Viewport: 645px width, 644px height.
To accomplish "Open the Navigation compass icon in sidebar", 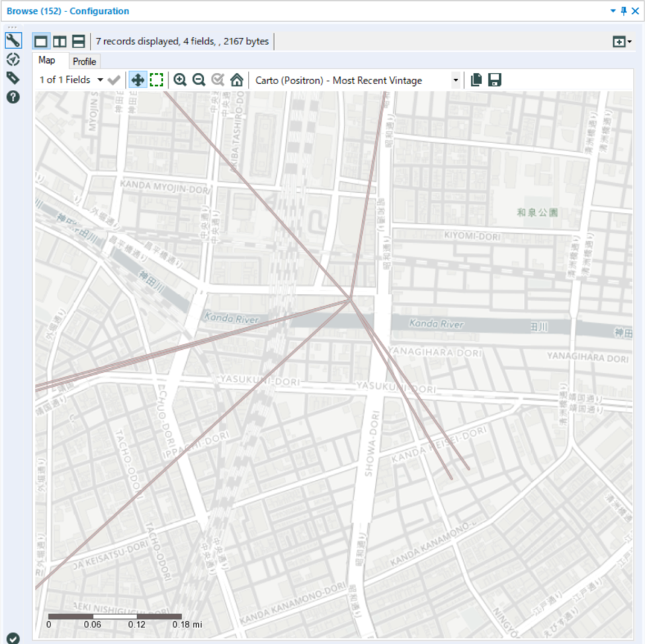I will [13, 59].
